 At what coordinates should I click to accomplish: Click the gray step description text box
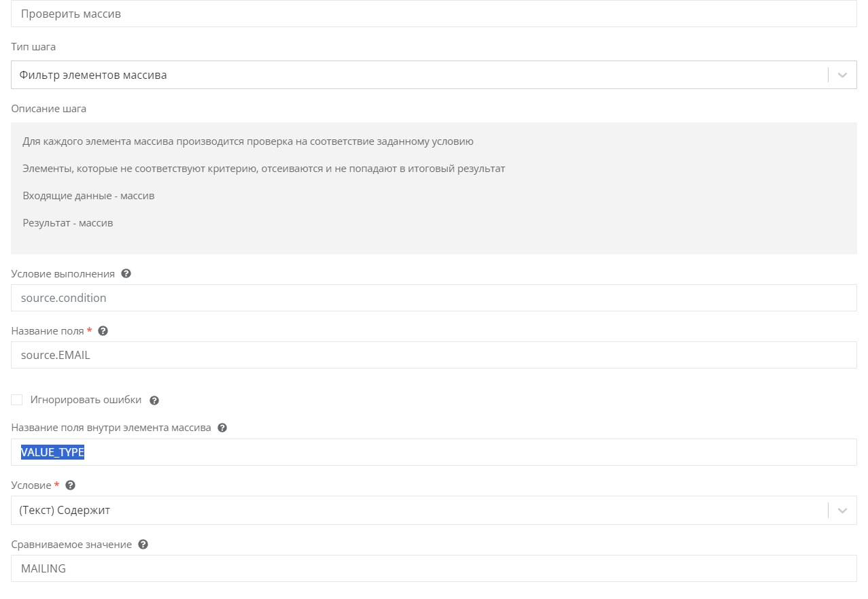(434, 188)
